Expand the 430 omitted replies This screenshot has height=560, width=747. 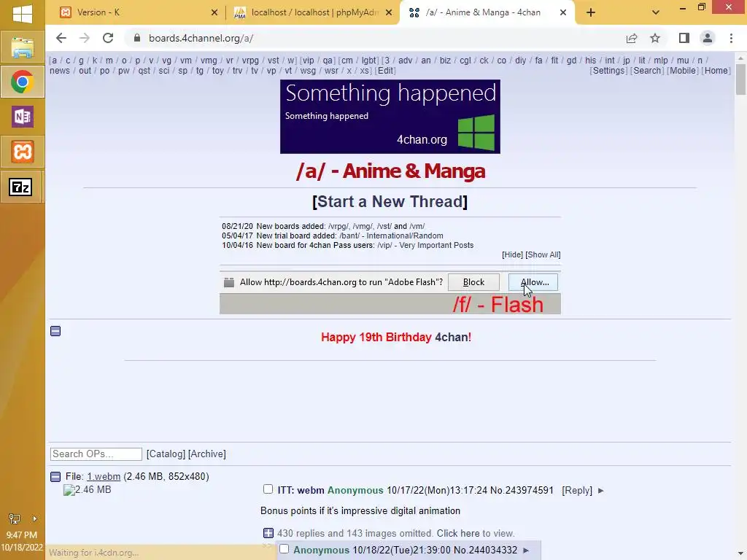(268, 533)
